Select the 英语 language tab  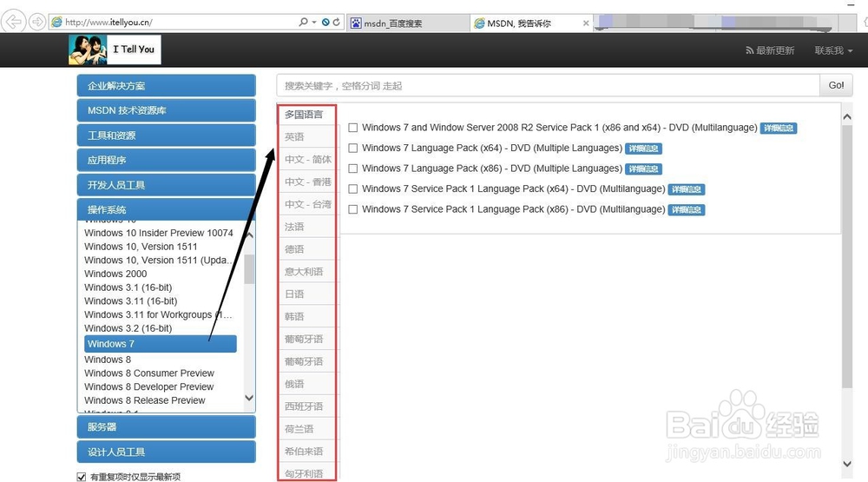(306, 137)
